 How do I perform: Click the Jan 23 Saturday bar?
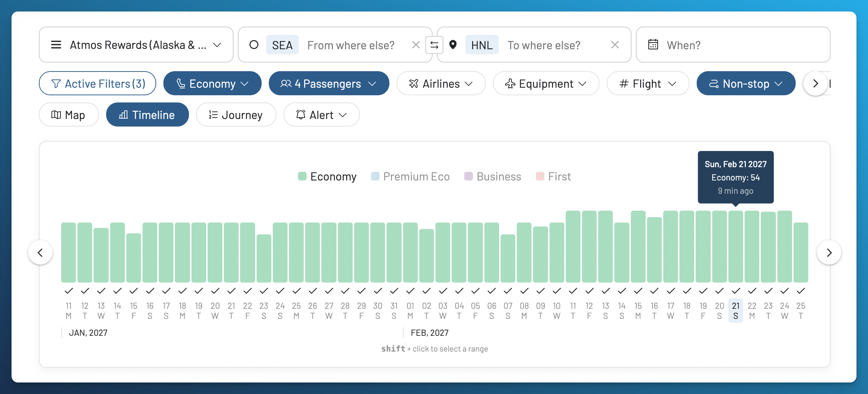(x=264, y=258)
